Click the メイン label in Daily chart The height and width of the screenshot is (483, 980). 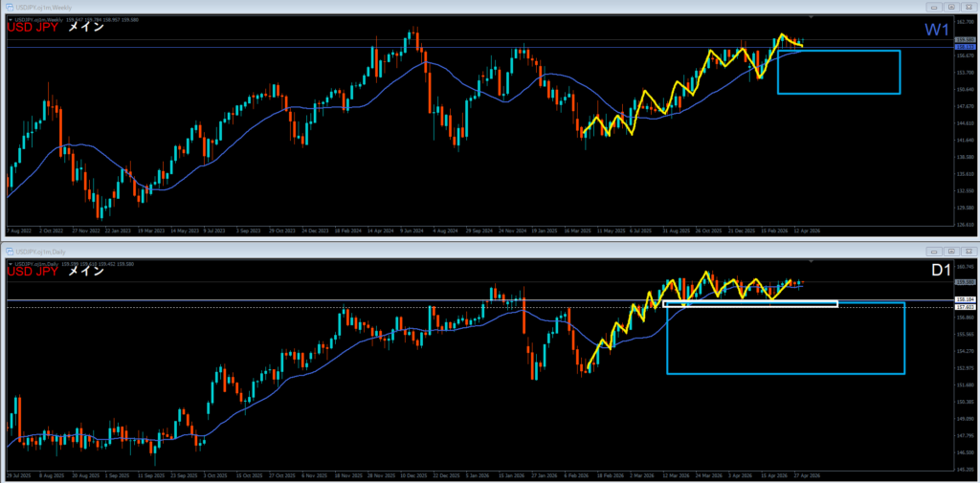click(85, 272)
